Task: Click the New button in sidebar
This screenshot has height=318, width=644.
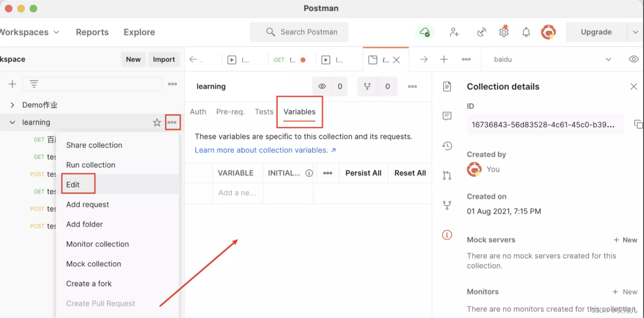Action: (133, 59)
